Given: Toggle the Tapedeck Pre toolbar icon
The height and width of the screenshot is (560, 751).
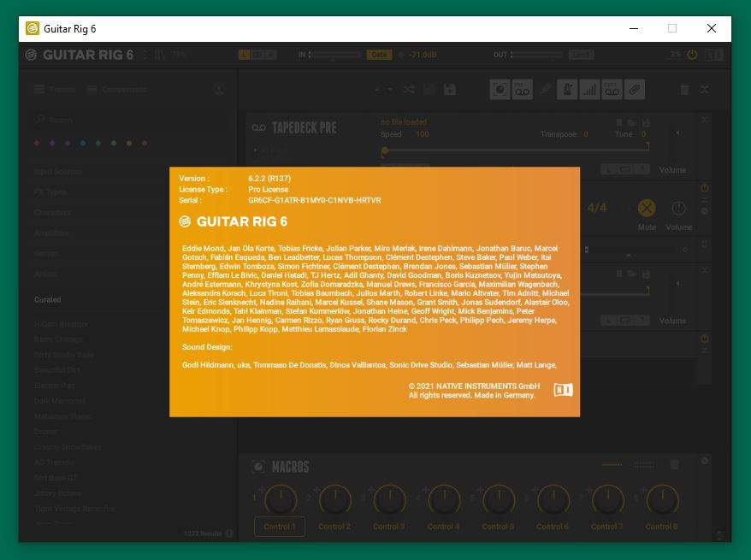Looking at the screenshot, I should [x=522, y=90].
